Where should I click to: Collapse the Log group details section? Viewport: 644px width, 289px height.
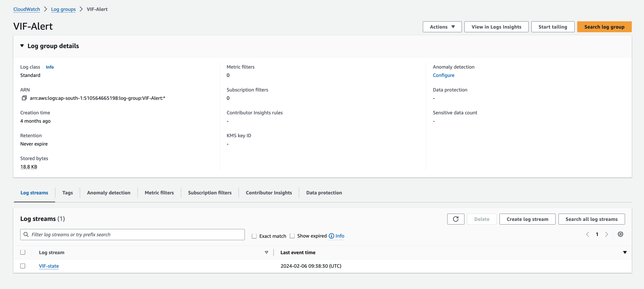pyautogui.click(x=22, y=46)
